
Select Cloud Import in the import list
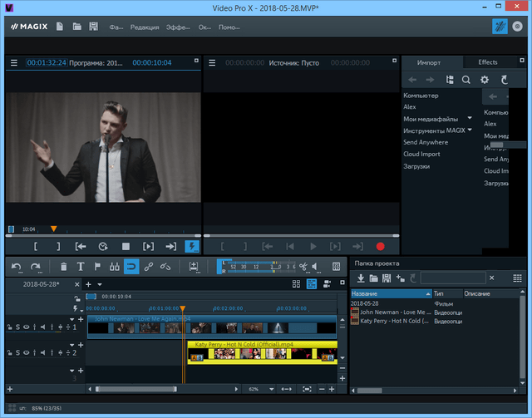[421, 154]
